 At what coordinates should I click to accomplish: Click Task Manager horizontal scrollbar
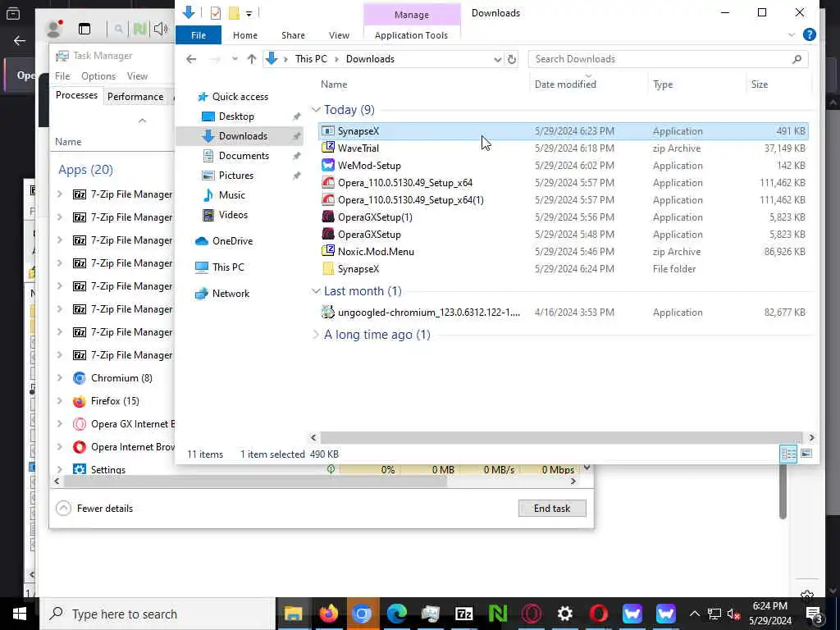point(255,481)
